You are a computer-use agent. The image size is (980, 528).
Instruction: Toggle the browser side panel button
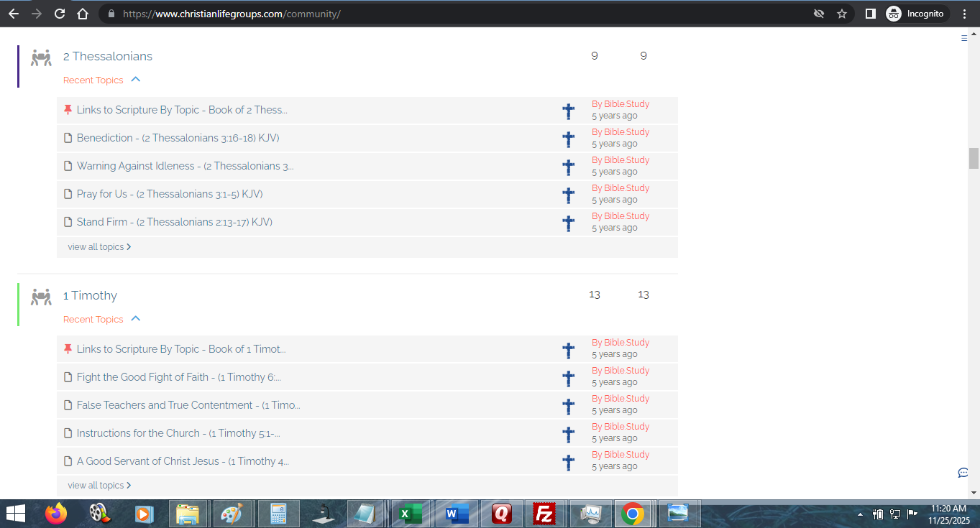(870, 14)
